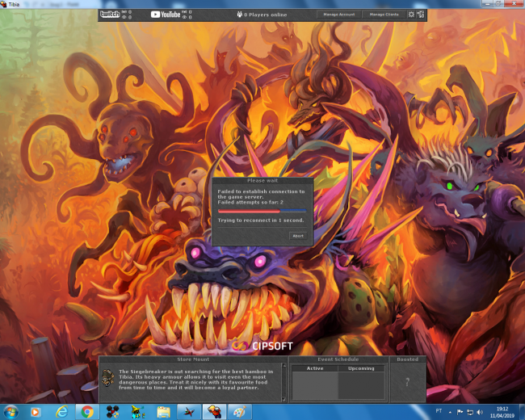Open the Paint palette taskbar icon
The height and width of the screenshot is (420, 525).
pos(240,412)
